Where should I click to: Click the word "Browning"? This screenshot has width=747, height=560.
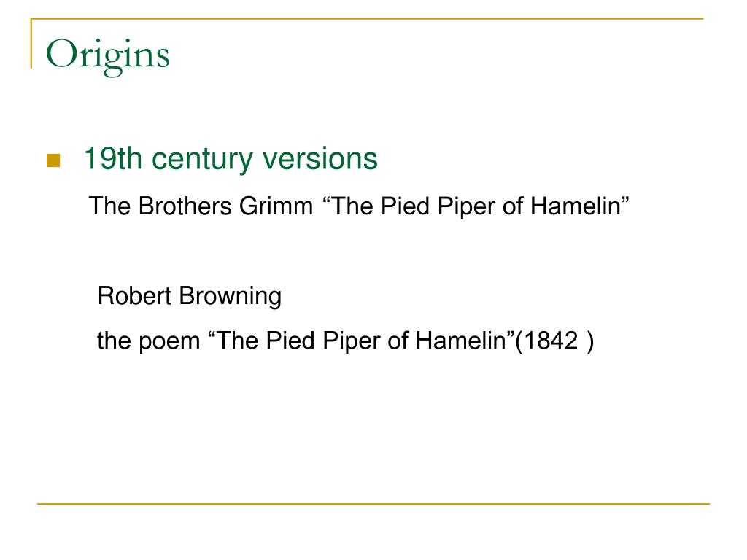[230, 296]
